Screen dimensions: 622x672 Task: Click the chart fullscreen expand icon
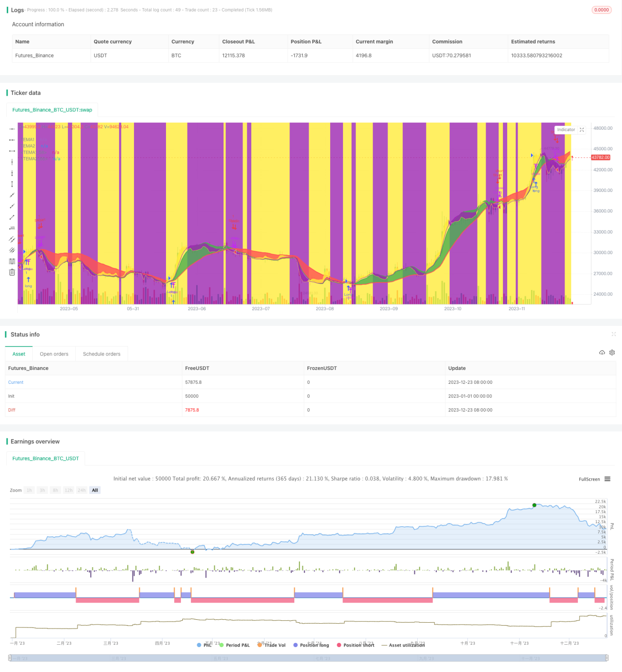582,130
